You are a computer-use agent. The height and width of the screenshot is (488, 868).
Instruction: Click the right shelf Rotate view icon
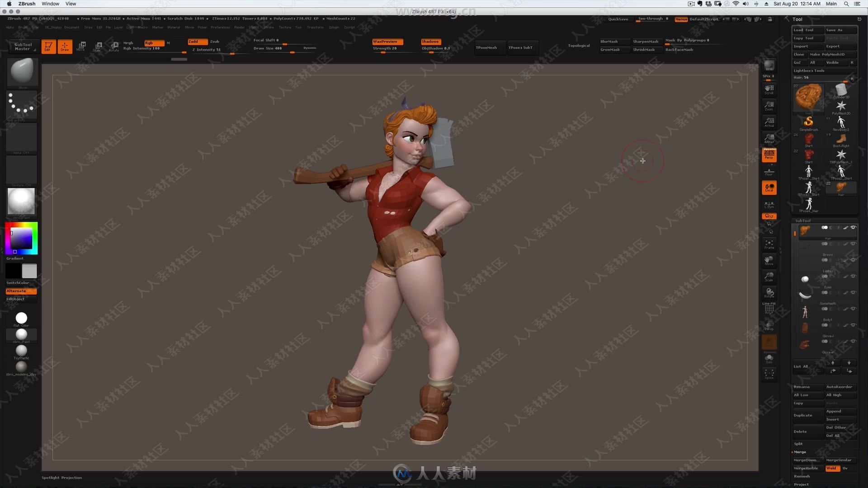769,293
